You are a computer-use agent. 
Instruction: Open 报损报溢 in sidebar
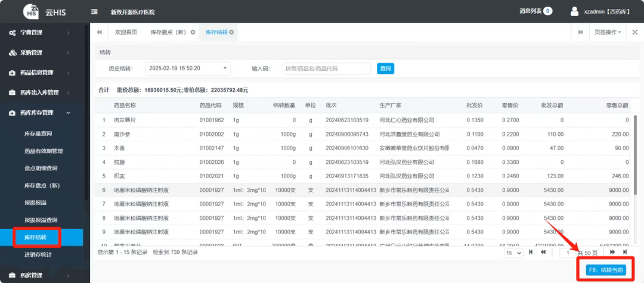(x=35, y=203)
